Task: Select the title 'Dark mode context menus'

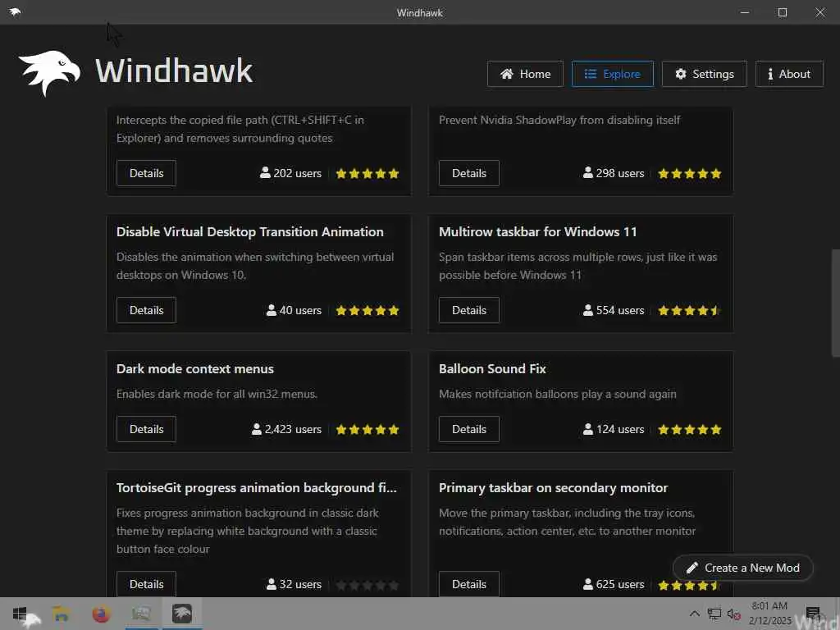Action: click(195, 368)
